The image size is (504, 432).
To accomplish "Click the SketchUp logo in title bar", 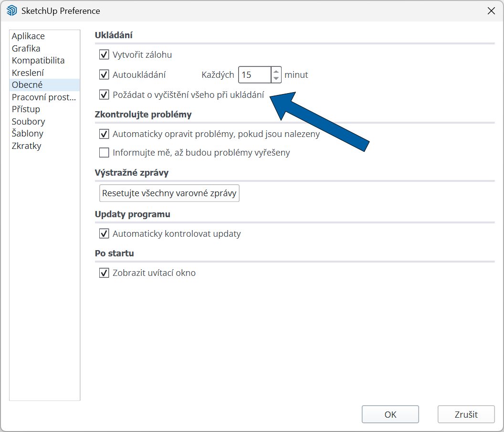I will click(12, 11).
